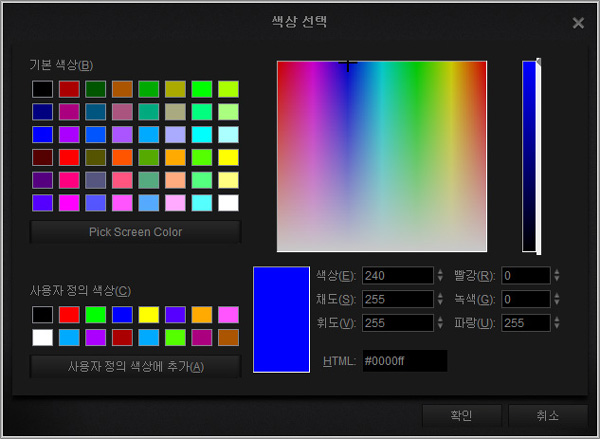Click the 녹색 (green) value field
600x439 pixels.
(x=525, y=299)
